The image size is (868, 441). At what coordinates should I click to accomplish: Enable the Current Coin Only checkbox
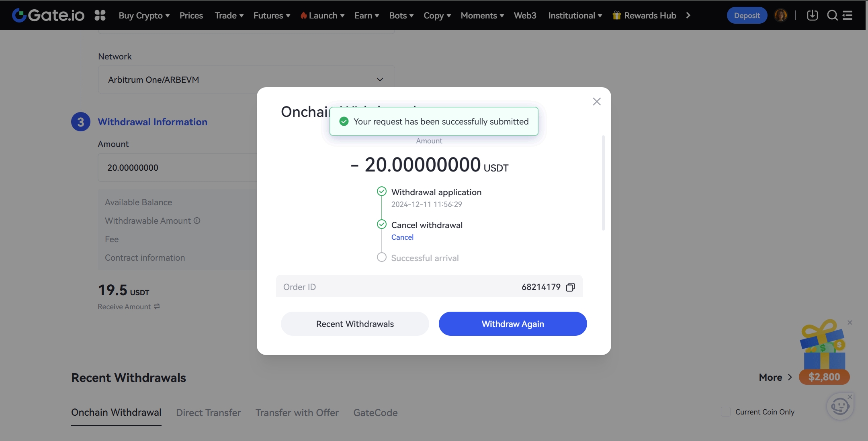click(x=726, y=412)
